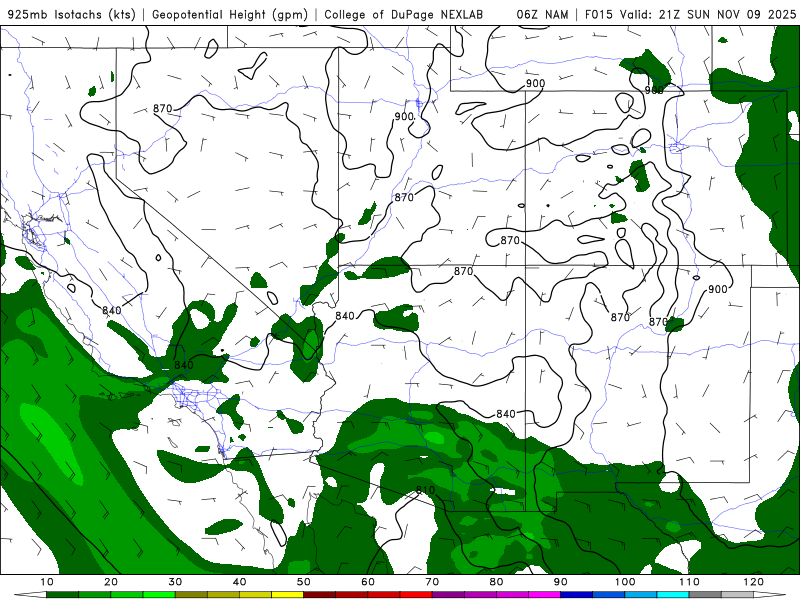
Task: Click the legend scale value '60'
Action: coord(368,582)
